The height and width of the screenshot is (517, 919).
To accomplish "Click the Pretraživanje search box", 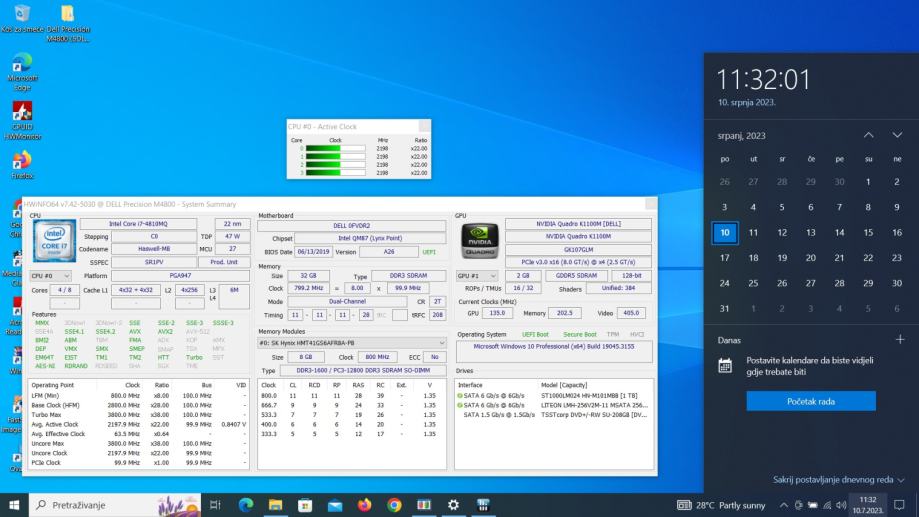I will coord(90,505).
